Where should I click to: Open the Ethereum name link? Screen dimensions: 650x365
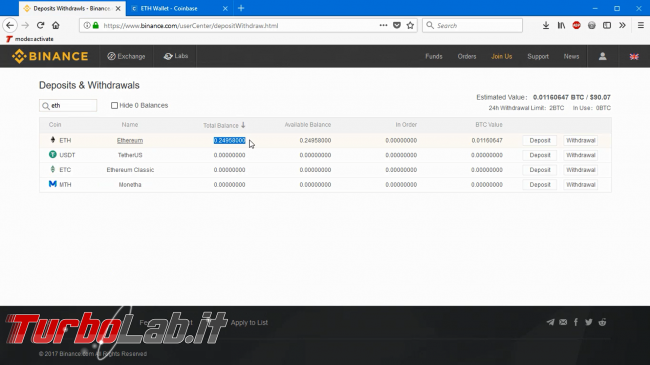click(x=130, y=141)
